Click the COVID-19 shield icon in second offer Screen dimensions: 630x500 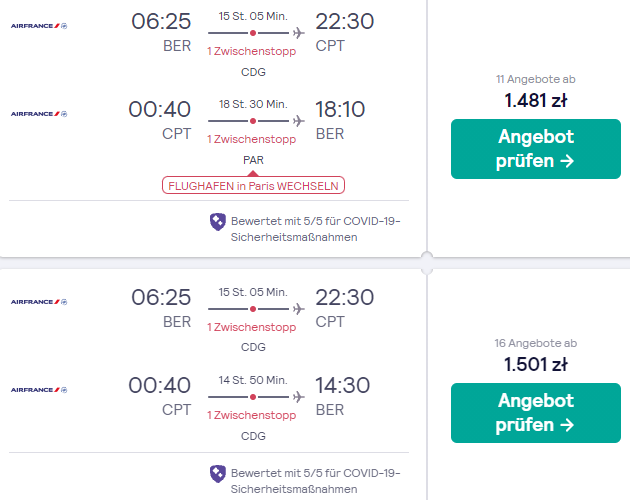(218, 474)
